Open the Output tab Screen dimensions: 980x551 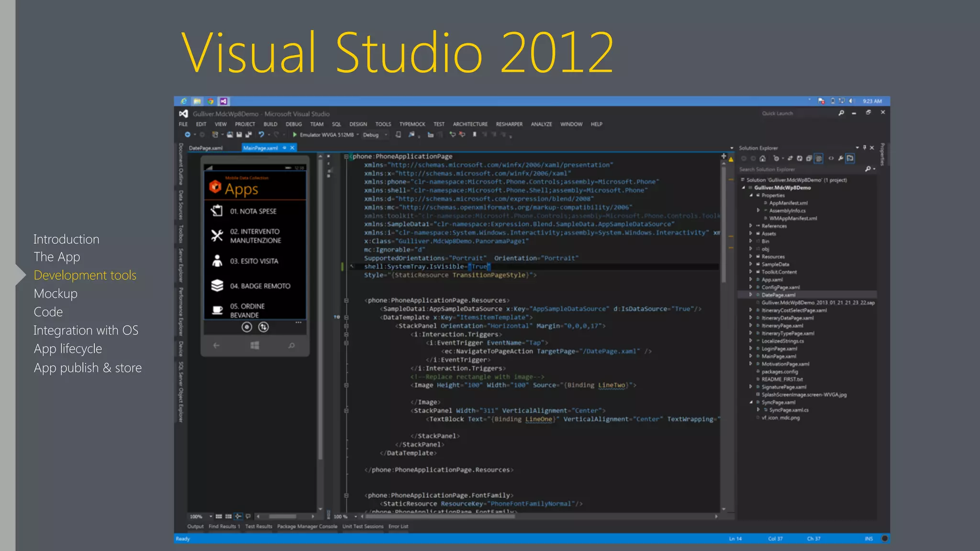(x=195, y=527)
